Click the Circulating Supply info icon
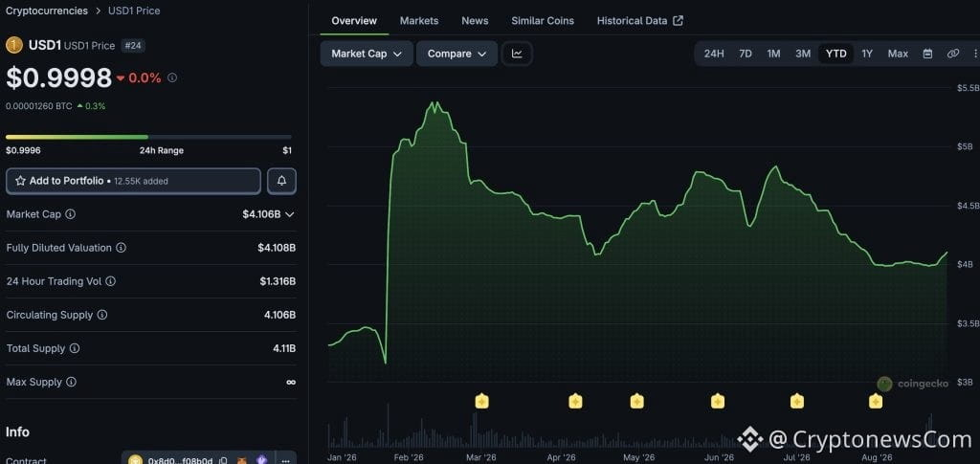The image size is (980, 464). click(x=101, y=315)
